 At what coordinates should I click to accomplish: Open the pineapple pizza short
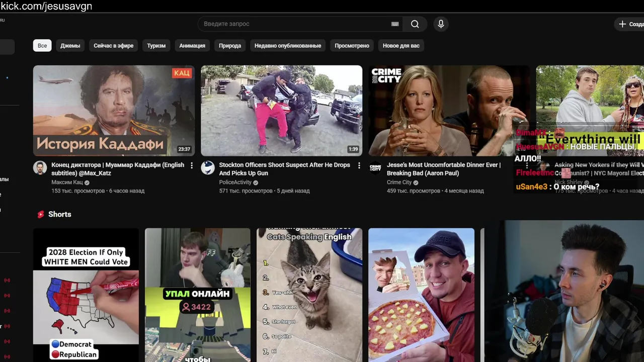pyautogui.click(x=422, y=295)
